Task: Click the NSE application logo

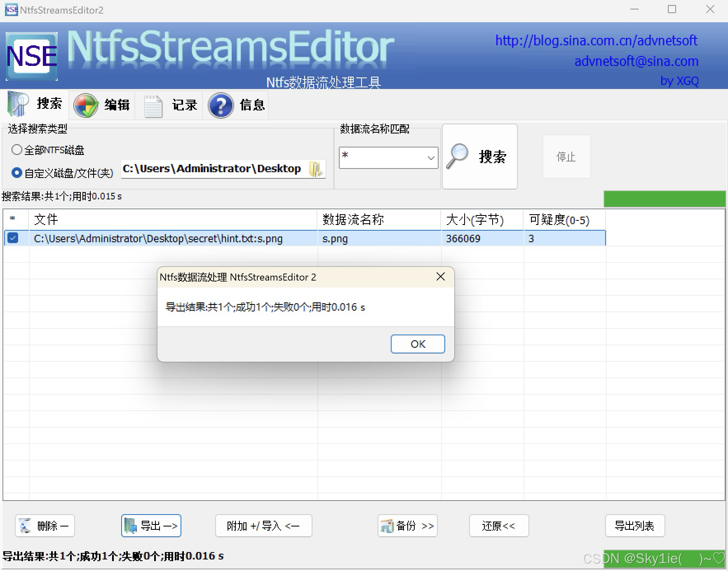Action: [x=32, y=56]
